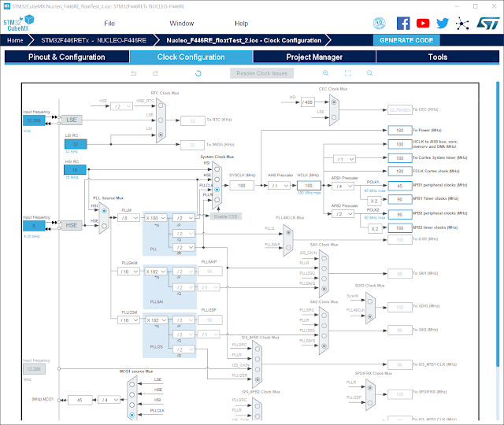Select HSE in the System Clock Mux
This screenshot has width=504, height=425.
click(x=217, y=179)
